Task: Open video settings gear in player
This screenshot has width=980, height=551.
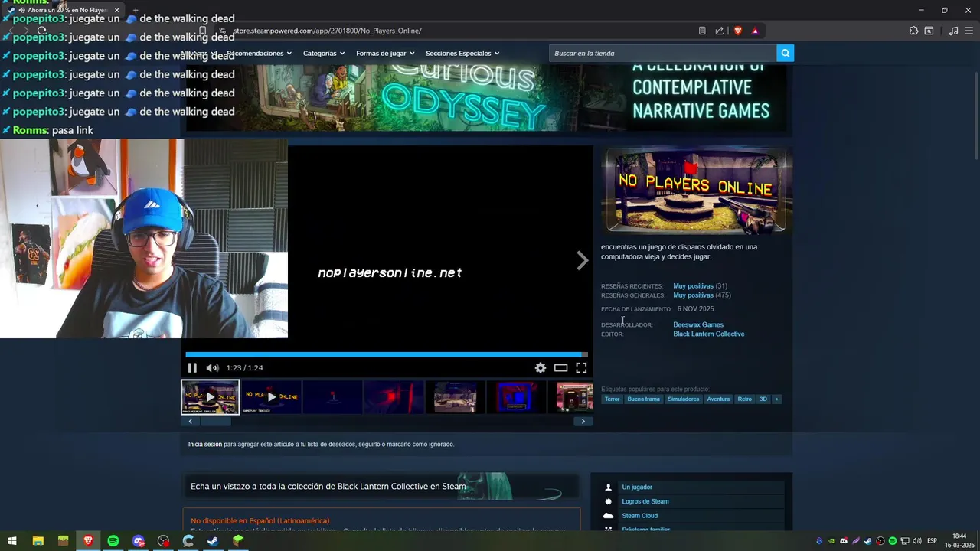Action: 541,368
